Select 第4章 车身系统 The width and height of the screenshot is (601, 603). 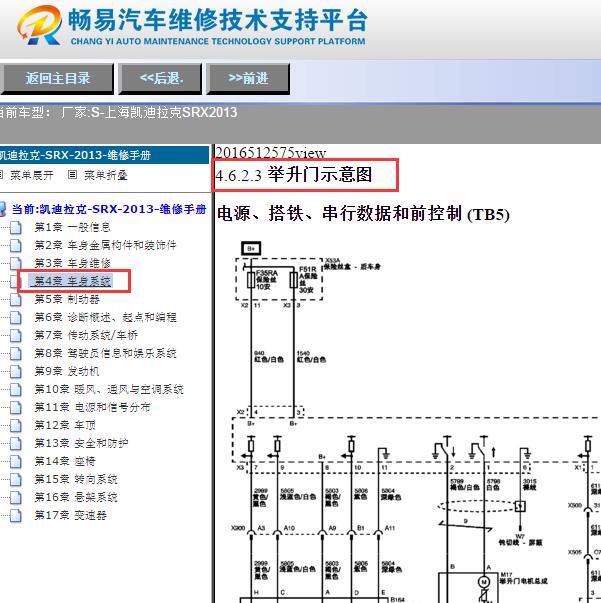click(x=72, y=281)
